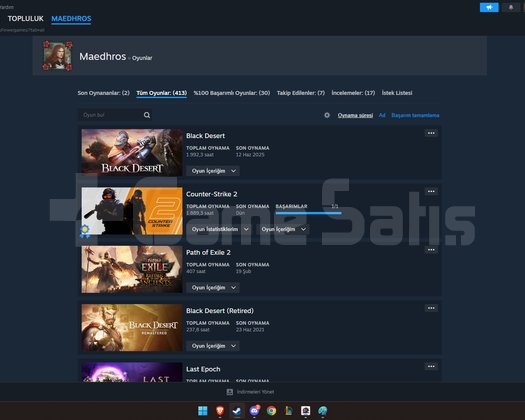Open the Takip Edilenler (7) tab
This screenshot has width=525, height=420.
tap(301, 93)
